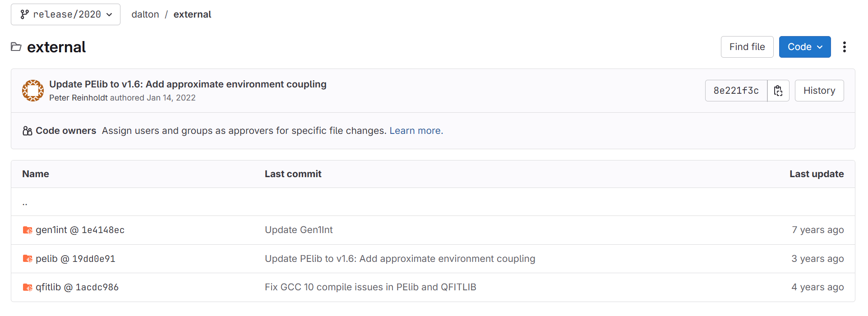The height and width of the screenshot is (316, 868).
Task: Expand the blue Code dropdown button
Action: pos(805,47)
